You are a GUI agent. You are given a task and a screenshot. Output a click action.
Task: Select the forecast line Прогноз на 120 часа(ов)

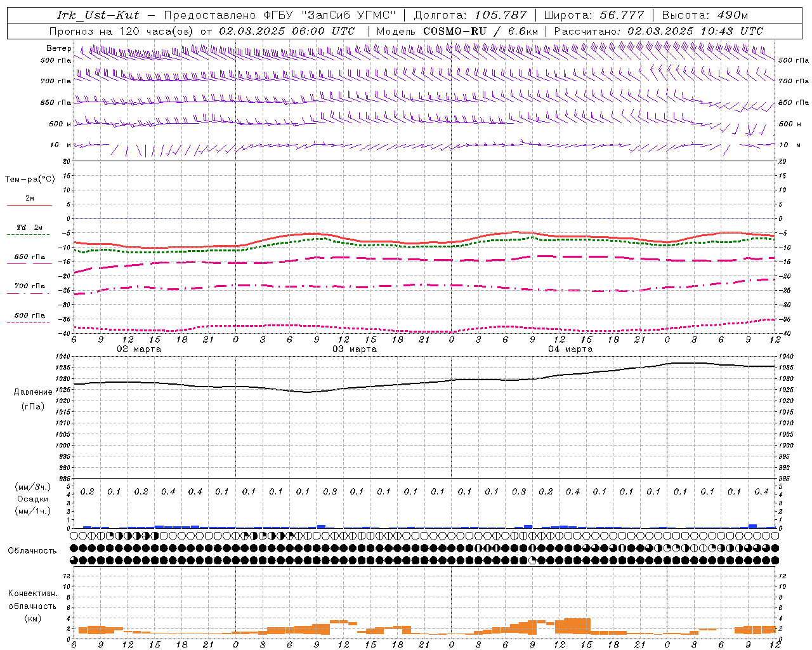pos(122,31)
